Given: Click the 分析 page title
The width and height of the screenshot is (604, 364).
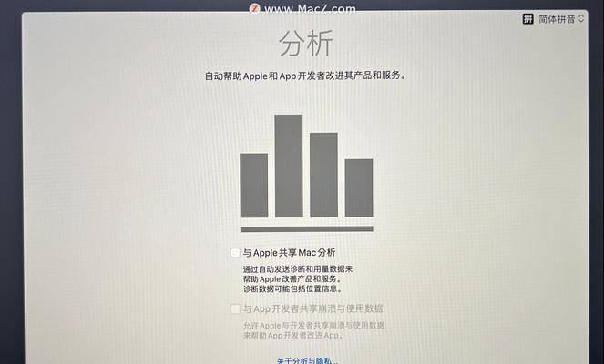Looking at the screenshot, I should 306,44.
